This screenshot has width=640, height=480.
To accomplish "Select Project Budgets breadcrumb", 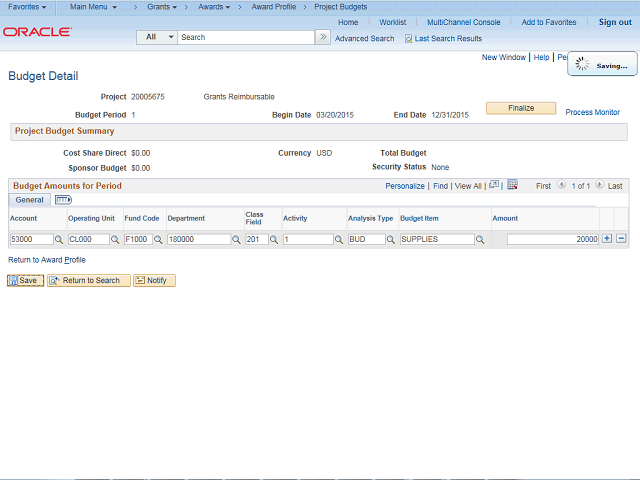I will pyautogui.click(x=340, y=7).
